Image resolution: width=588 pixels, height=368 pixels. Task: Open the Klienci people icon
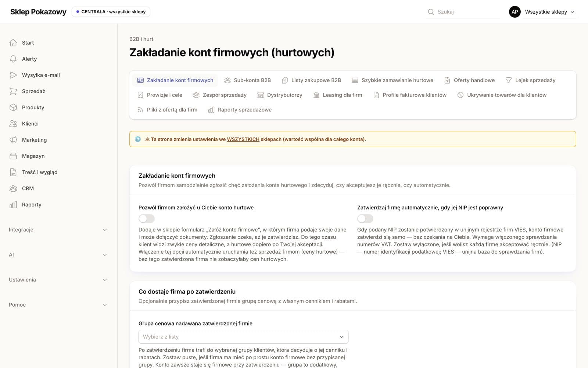pos(13,124)
